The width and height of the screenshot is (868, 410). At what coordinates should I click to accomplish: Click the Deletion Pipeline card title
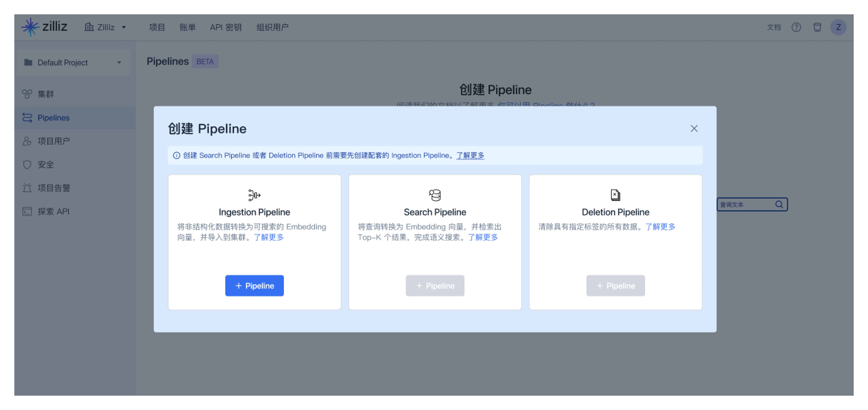click(615, 212)
